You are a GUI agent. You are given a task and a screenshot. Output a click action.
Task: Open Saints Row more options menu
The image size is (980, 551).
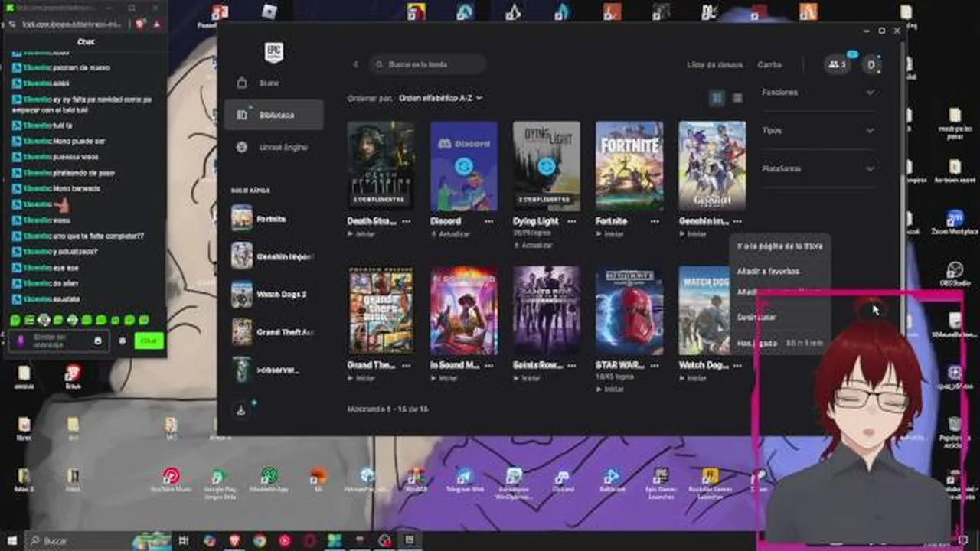(572, 366)
